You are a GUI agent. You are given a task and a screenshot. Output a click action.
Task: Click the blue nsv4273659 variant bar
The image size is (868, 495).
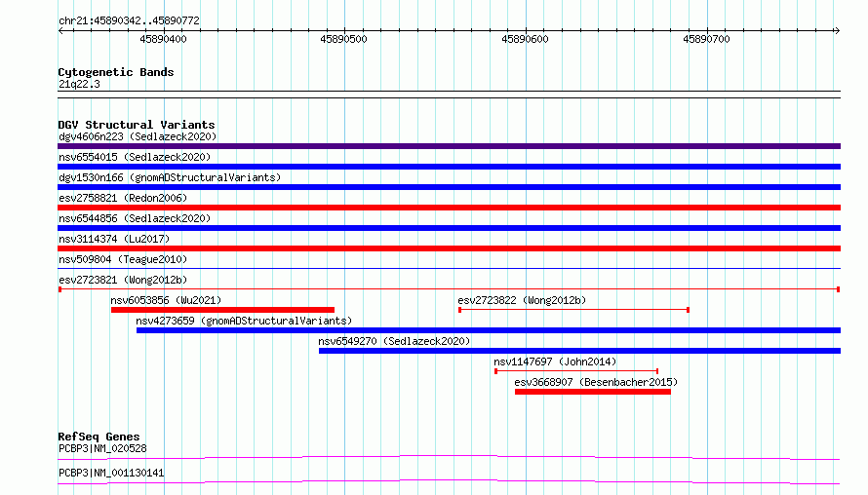tap(489, 330)
